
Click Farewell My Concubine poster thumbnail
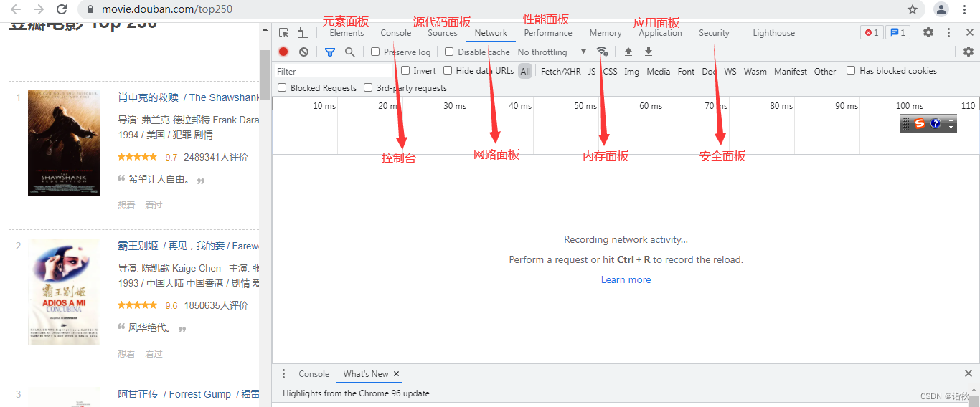(64, 292)
